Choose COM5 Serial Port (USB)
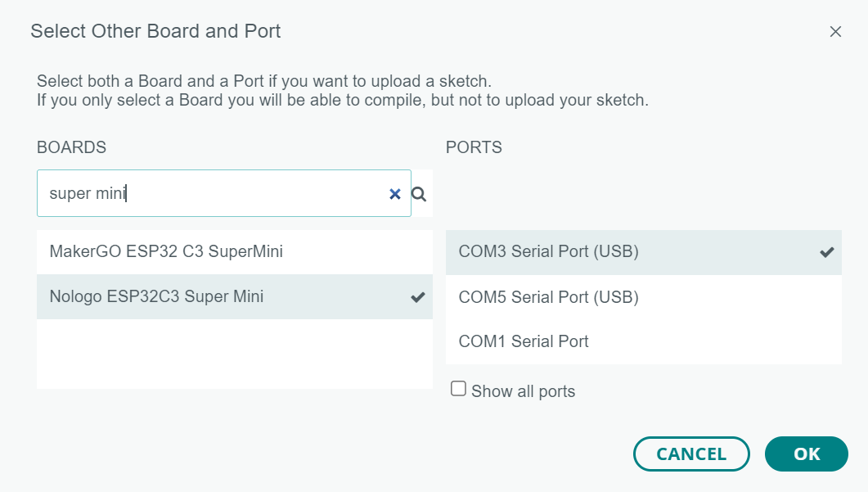This screenshot has width=868, height=492. pos(548,296)
